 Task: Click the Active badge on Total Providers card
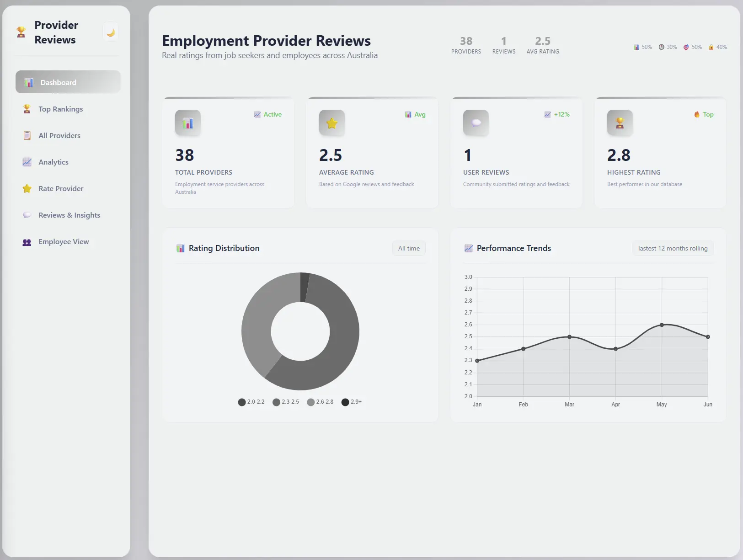(268, 114)
